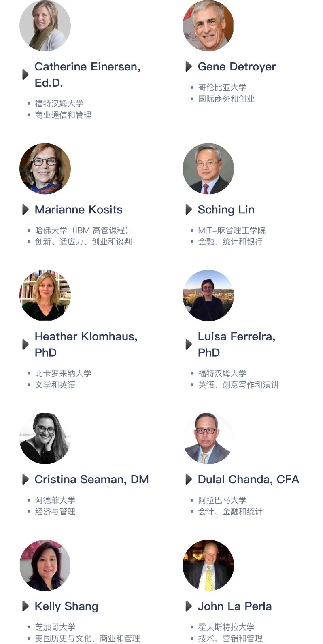Click arrow icon beside Catherine Einersen
The width and height of the screenshot is (323, 644).
tap(25, 74)
